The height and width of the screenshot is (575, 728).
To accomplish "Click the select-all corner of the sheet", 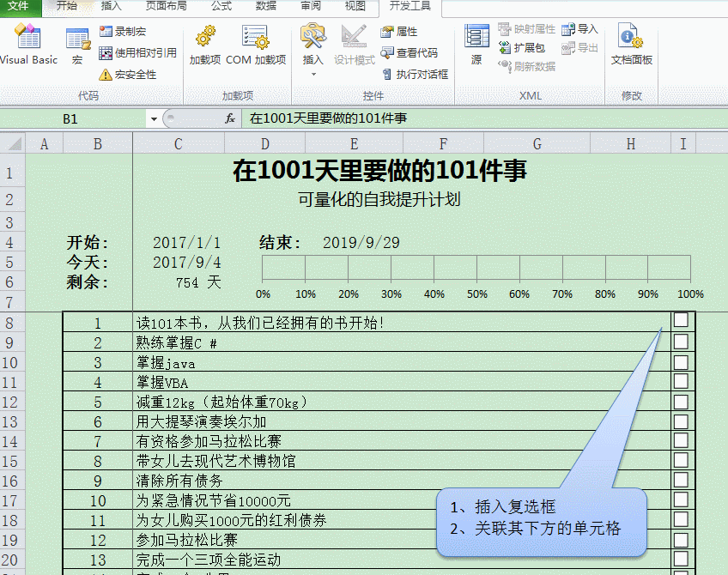I will coord(13,143).
